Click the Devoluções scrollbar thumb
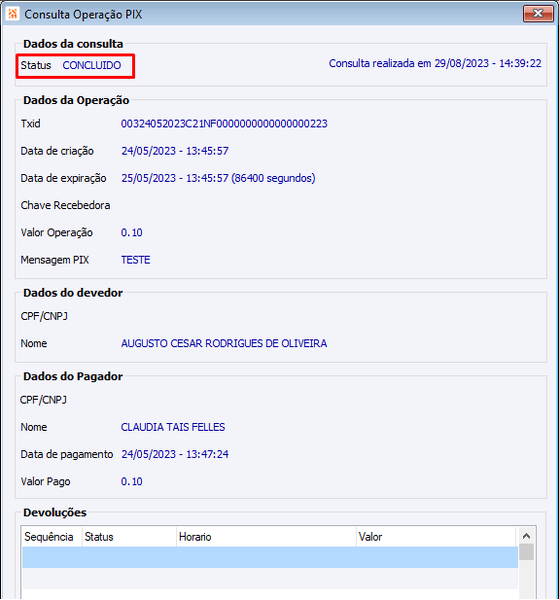The height and width of the screenshot is (600, 559). pyautogui.click(x=526, y=552)
